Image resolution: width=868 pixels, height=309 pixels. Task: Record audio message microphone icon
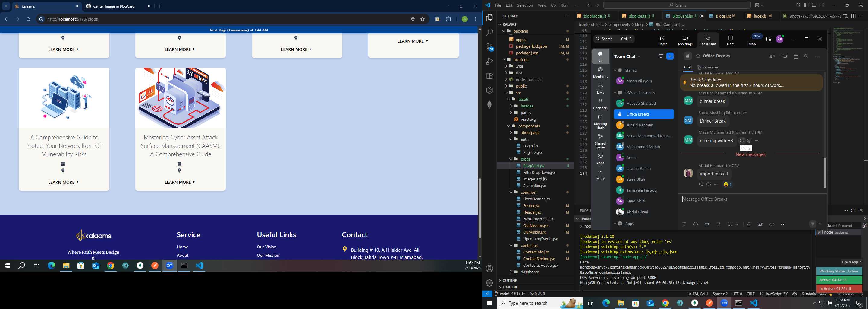[x=749, y=224]
